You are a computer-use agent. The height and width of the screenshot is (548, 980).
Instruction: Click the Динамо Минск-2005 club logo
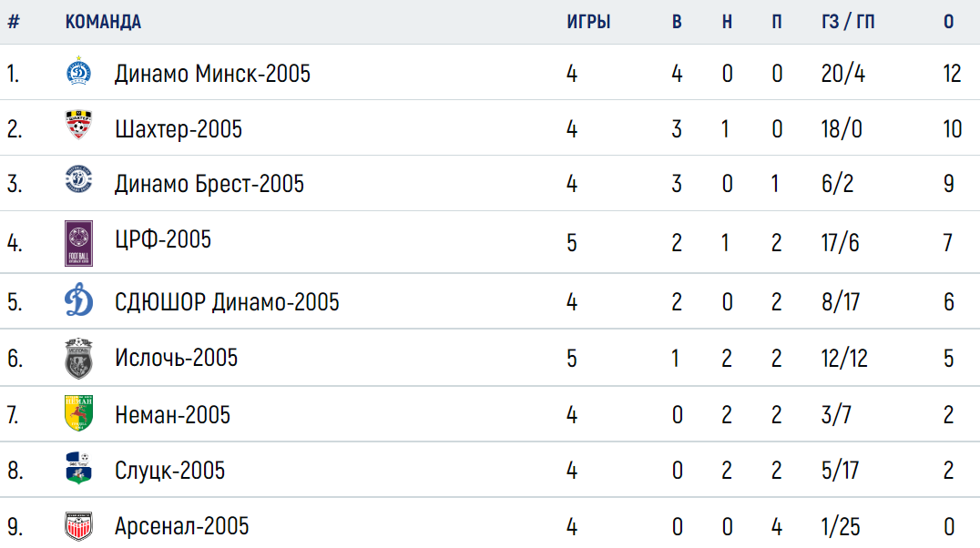pyautogui.click(x=78, y=72)
